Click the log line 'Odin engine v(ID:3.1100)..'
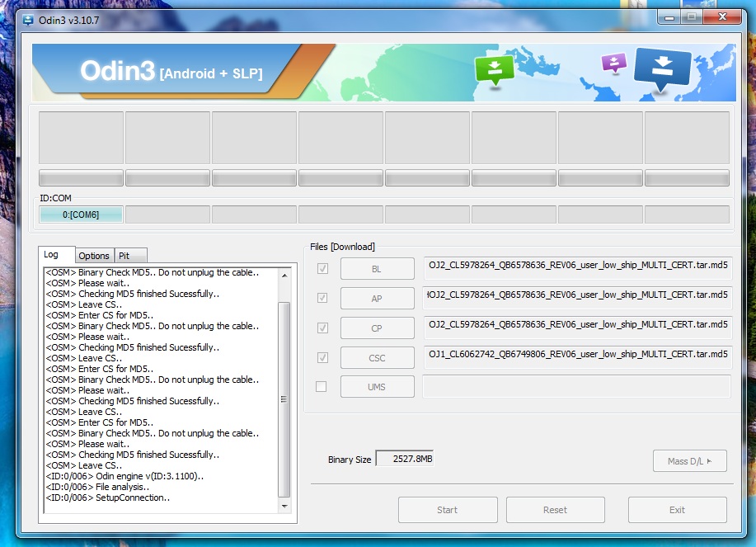 point(124,477)
